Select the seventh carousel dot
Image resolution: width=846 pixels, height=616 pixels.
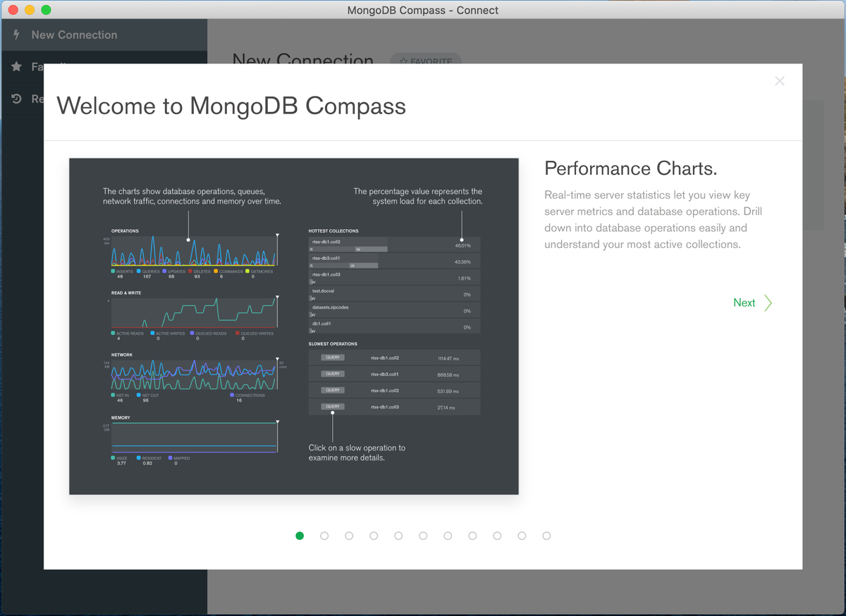pyautogui.click(x=448, y=536)
